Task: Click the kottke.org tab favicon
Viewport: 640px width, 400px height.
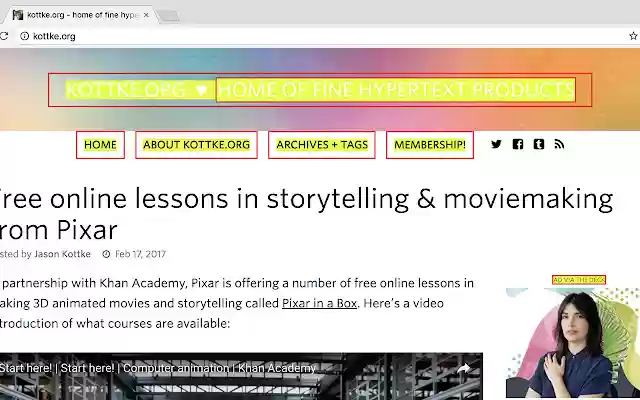Action: (x=18, y=15)
